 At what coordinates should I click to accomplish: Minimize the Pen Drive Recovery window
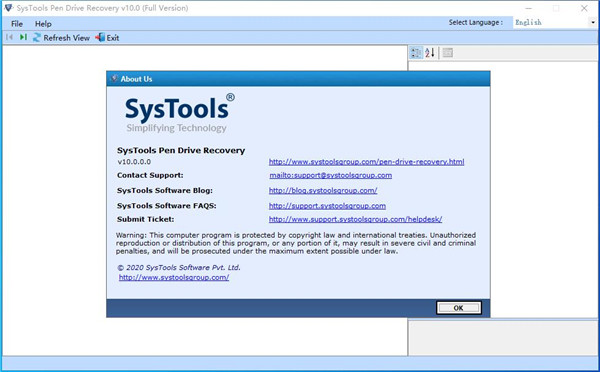[x=528, y=8]
